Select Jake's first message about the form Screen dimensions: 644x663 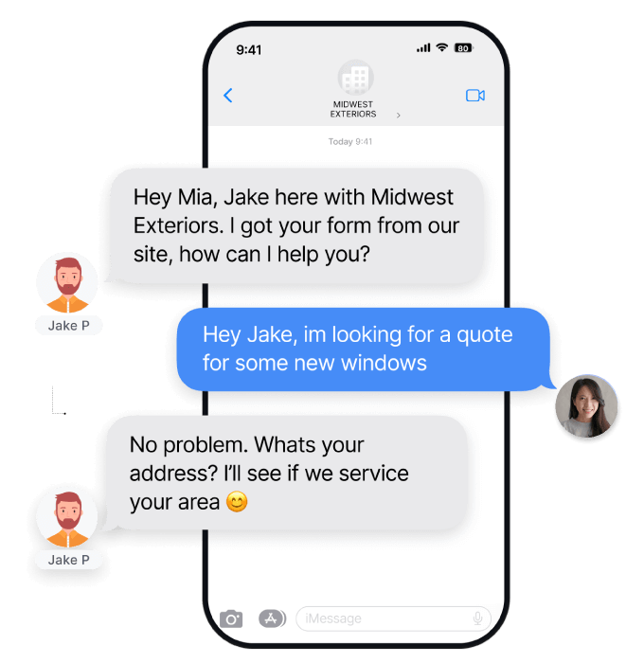tap(296, 225)
